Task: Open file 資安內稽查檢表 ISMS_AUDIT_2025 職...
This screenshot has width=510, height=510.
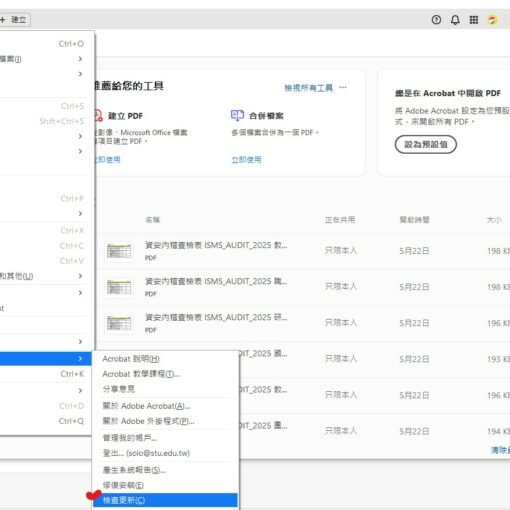Action: point(216,281)
